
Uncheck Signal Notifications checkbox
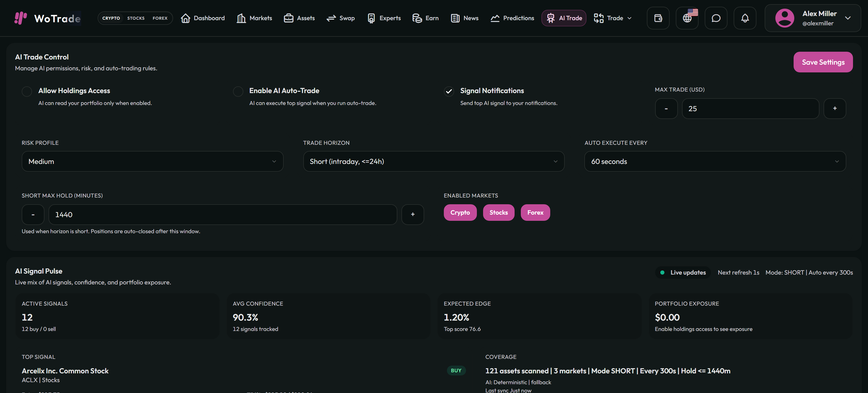(x=449, y=92)
